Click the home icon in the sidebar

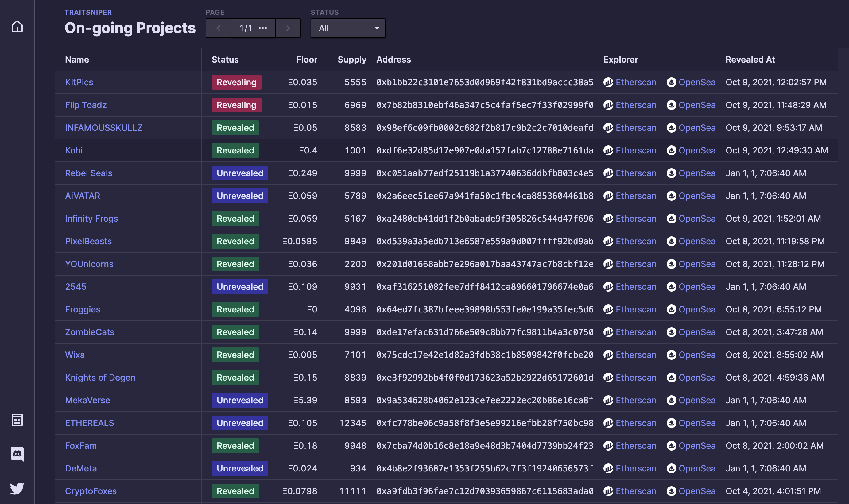click(x=17, y=26)
